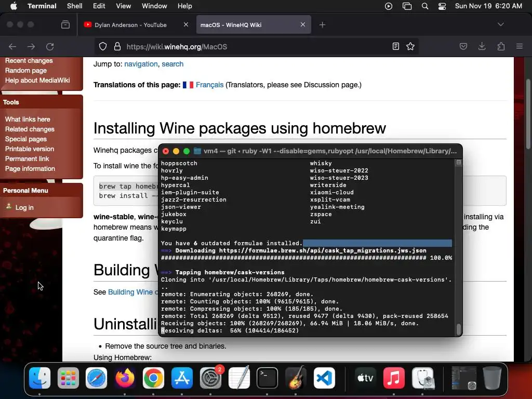Open the Terminal app menu
This screenshot has width=532, height=399.
42,6
